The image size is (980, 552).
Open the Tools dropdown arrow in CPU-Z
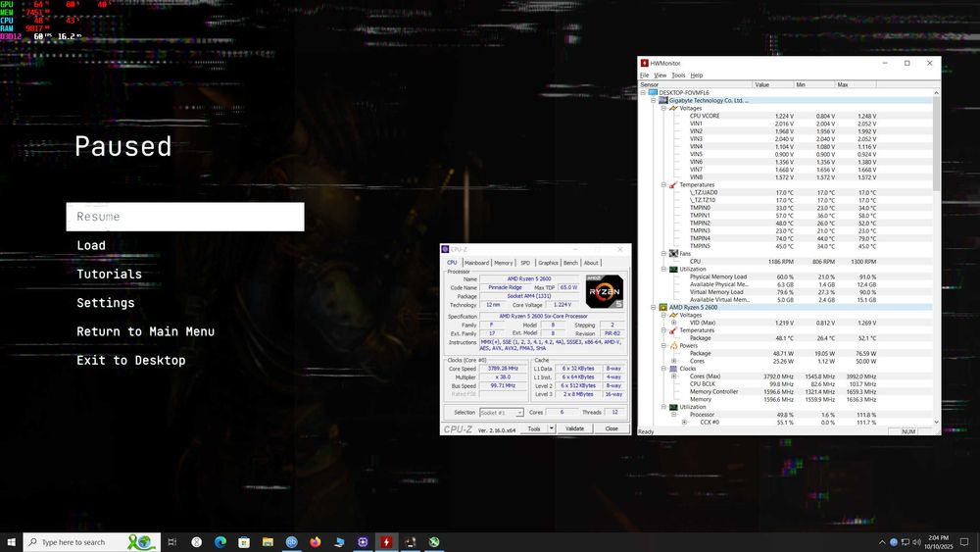551,428
